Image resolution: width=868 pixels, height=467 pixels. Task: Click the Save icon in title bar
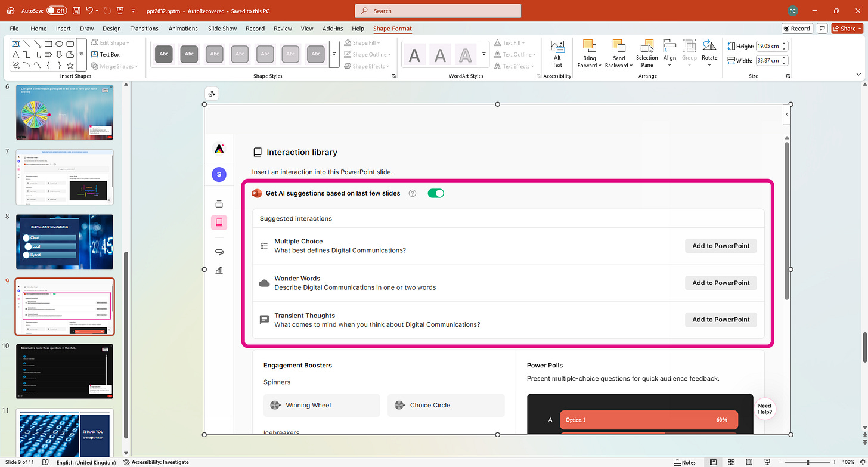click(x=76, y=11)
